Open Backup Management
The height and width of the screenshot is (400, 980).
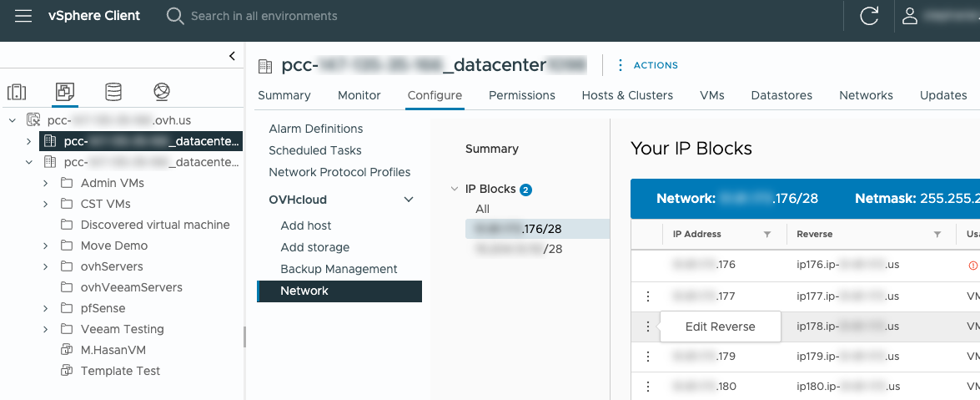[339, 269]
